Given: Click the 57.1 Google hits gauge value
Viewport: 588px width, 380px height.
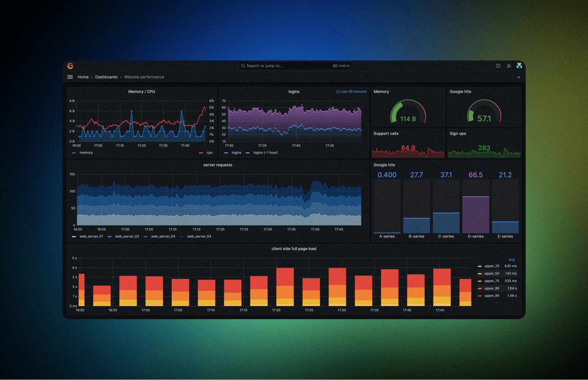Looking at the screenshot, I should [x=484, y=119].
